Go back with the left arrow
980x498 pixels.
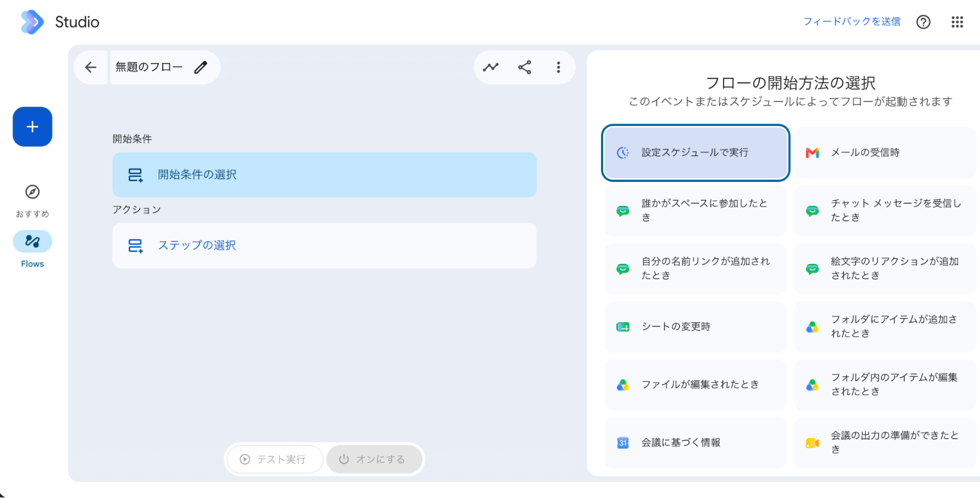point(91,67)
